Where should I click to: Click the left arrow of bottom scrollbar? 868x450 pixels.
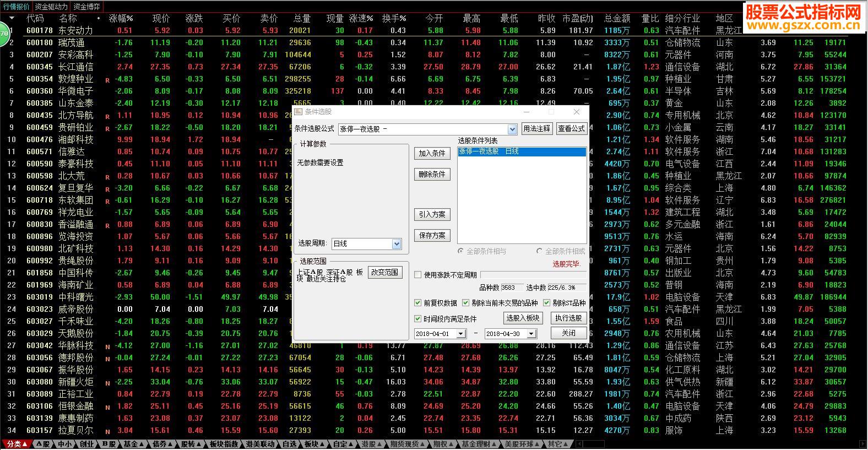click(x=579, y=444)
